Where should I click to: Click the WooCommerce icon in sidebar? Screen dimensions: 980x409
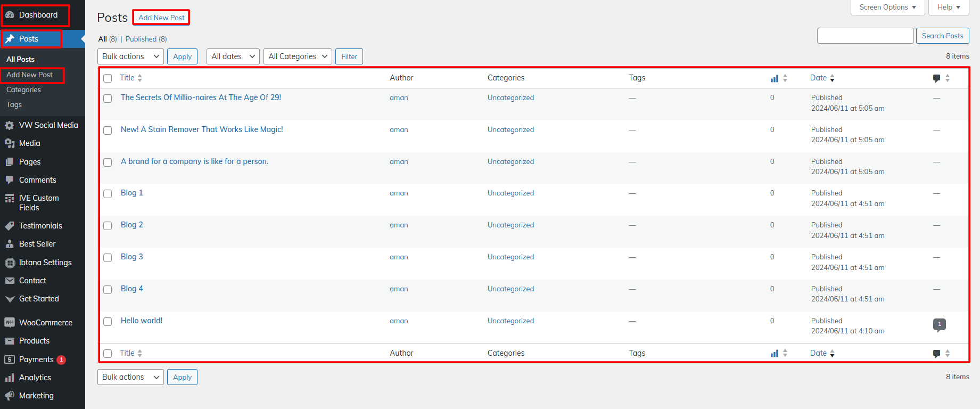pyautogui.click(x=10, y=323)
